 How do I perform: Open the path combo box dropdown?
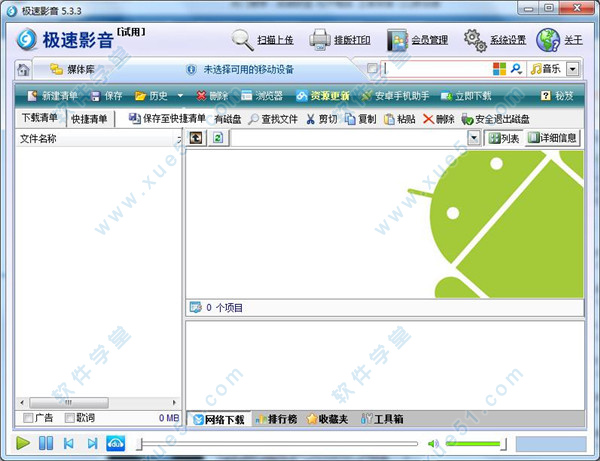(474, 138)
